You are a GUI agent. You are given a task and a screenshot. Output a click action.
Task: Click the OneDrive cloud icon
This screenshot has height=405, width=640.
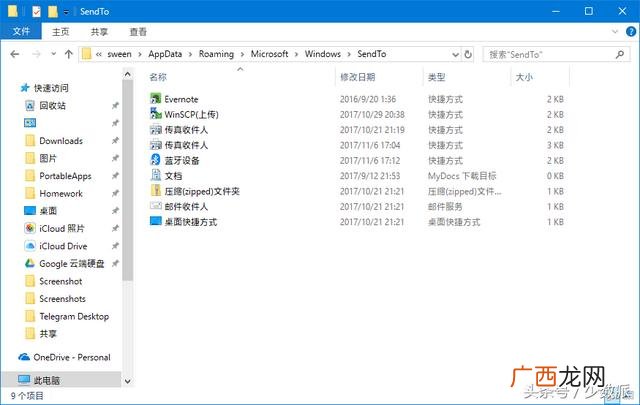coord(24,357)
